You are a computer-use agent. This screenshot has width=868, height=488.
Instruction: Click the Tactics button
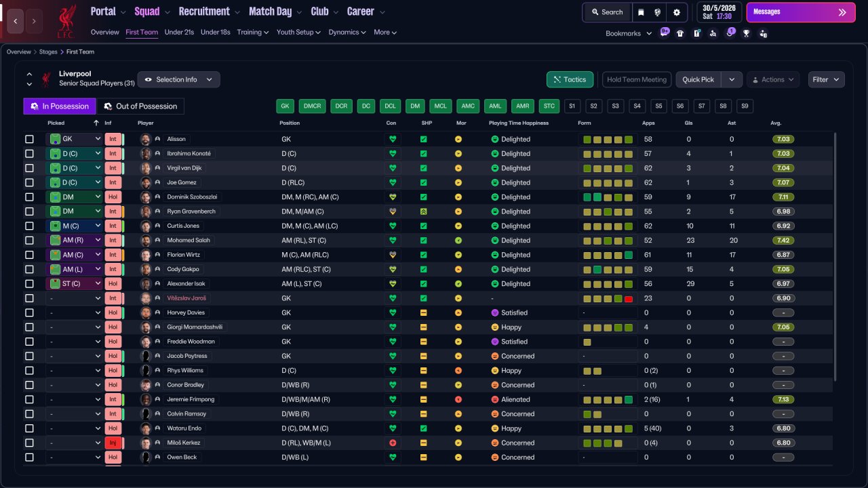pos(570,79)
